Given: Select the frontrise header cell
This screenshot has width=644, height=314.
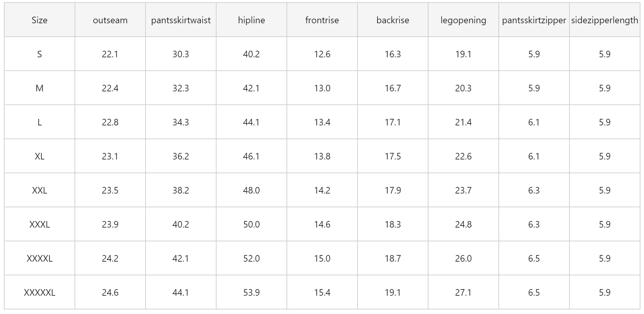Looking at the screenshot, I should tap(322, 20).
